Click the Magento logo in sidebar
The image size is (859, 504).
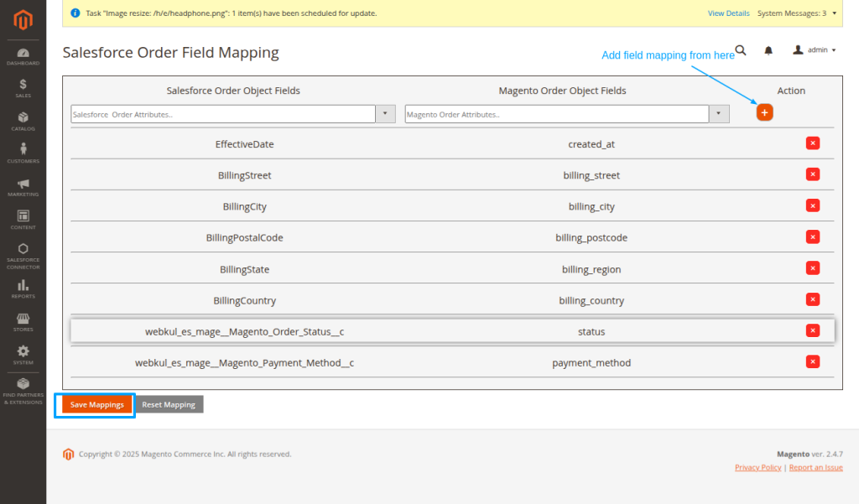pos(23,20)
